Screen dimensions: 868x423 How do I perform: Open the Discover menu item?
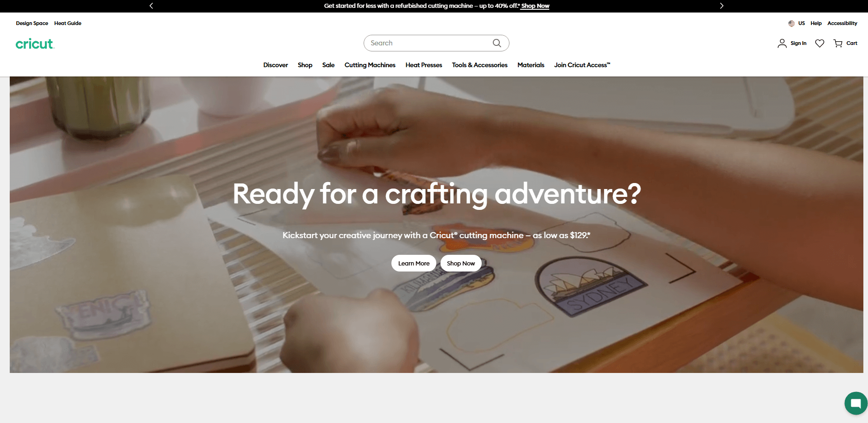(x=276, y=65)
